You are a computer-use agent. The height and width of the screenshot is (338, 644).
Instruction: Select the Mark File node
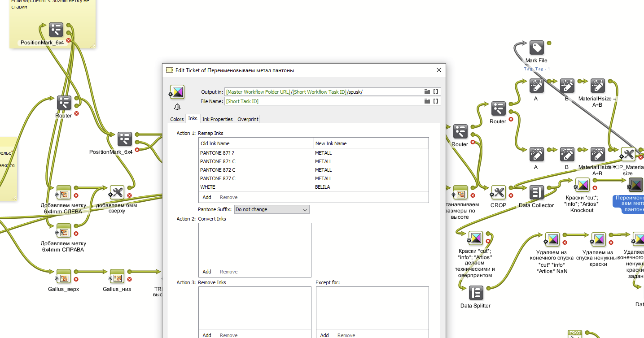click(536, 48)
